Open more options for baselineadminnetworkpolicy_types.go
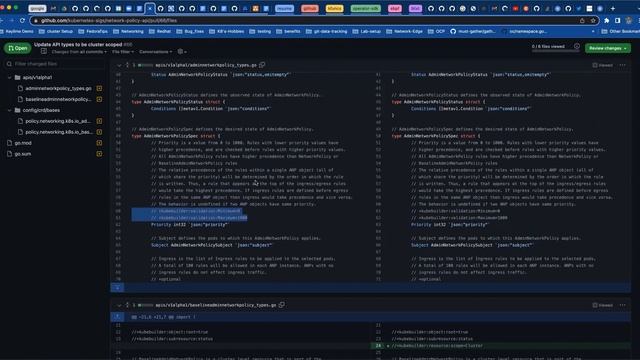The image size is (640, 360). click(622, 305)
